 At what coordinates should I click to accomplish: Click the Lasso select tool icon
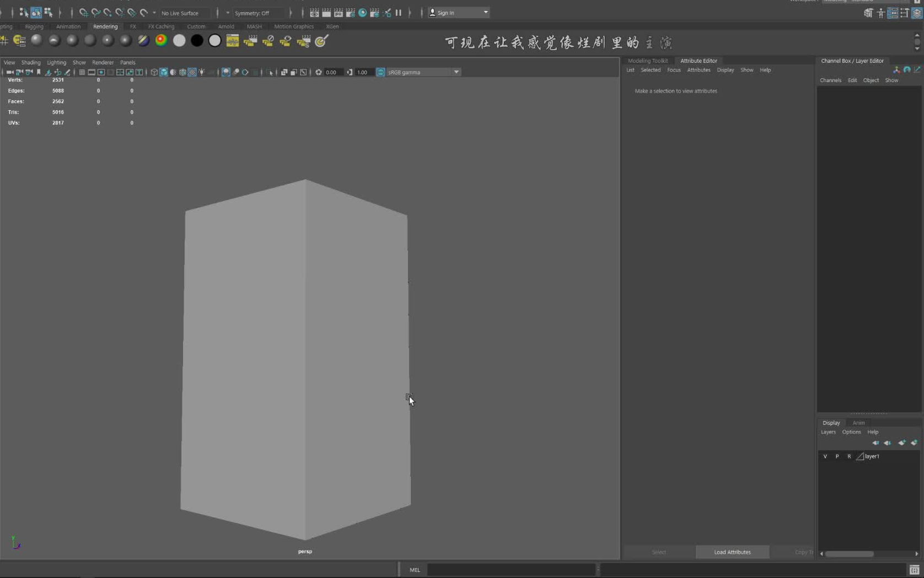point(36,13)
